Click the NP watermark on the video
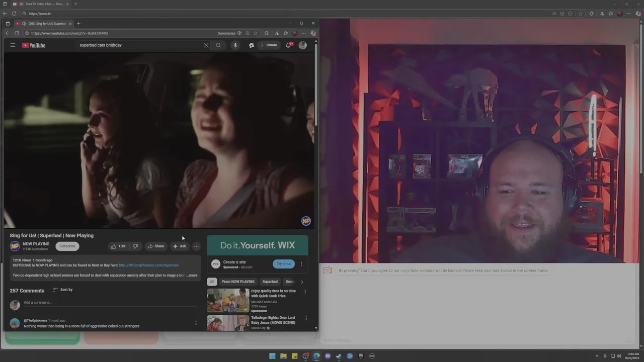This screenshot has height=362, width=644. pyautogui.click(x=306, y=221)
